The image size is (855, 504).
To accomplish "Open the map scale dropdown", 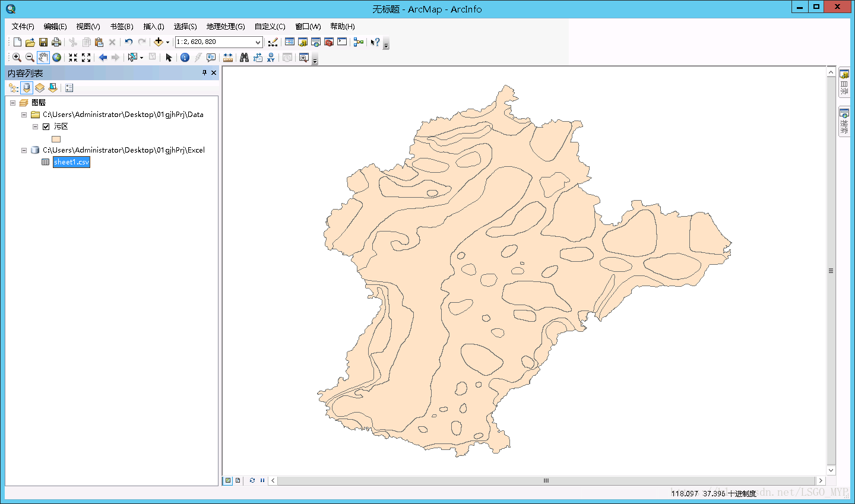I will [x=258, y=42].
